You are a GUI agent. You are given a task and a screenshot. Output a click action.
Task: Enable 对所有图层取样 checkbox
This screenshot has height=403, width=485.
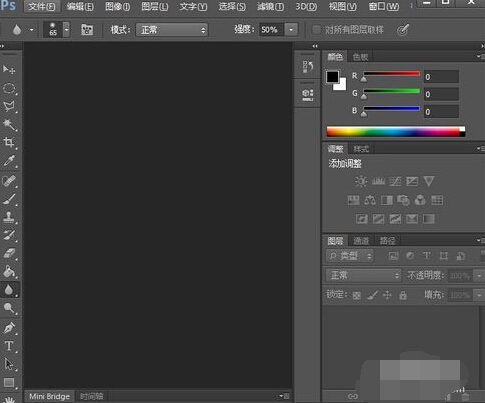click(316, 30)
